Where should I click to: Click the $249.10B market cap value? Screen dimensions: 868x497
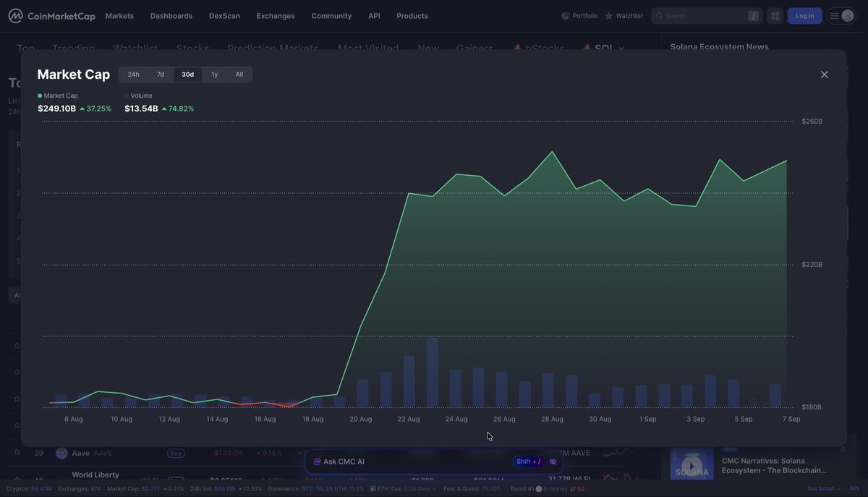pos(56,109)
